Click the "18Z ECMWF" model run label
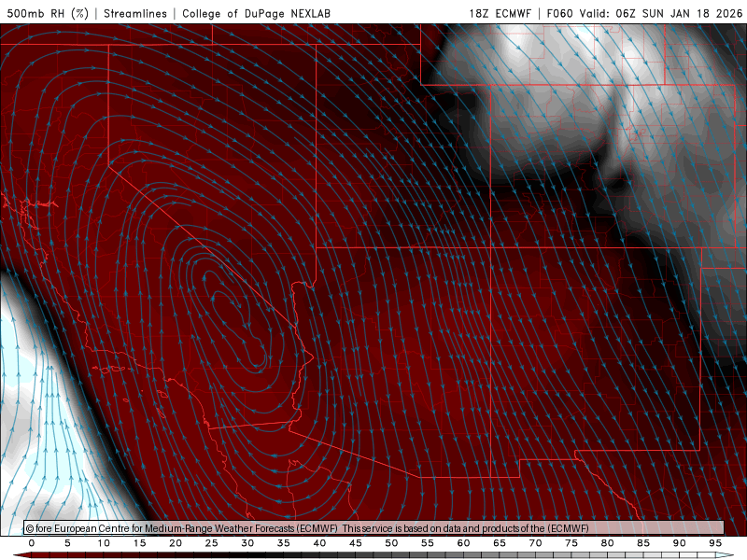The width and height of the screenshot is (747, 560). (x=500, y=13)
